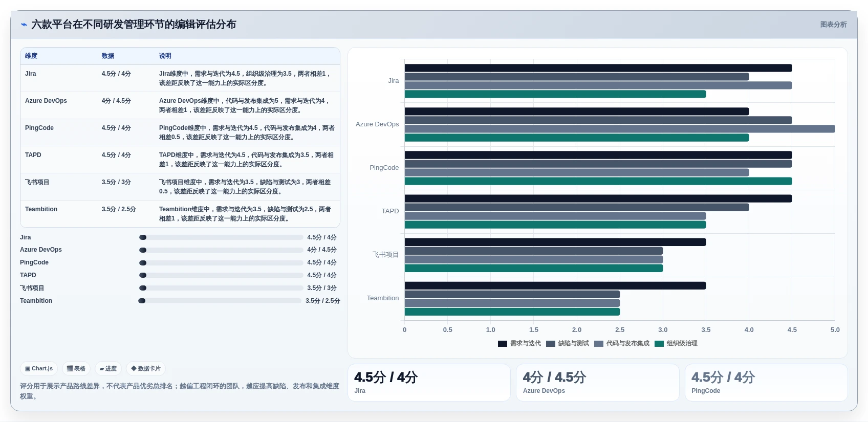Screen dimensions: 868x422
Task: Click the TAPD chart axis label
Action: click(x=390, y=211)
